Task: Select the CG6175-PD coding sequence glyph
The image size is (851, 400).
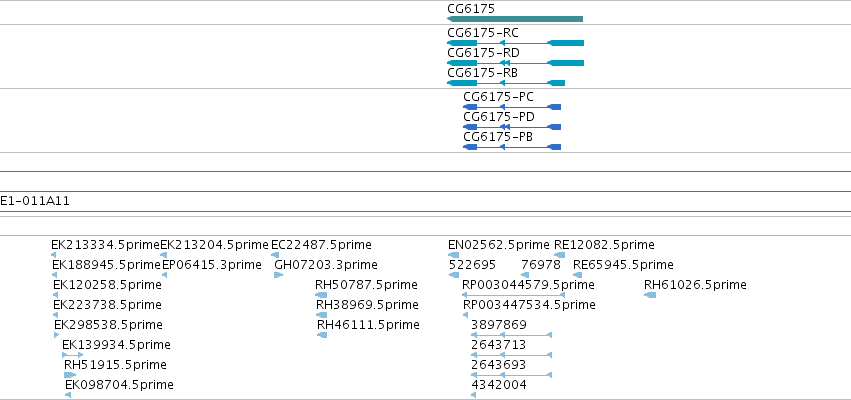Action: point(512,127)
